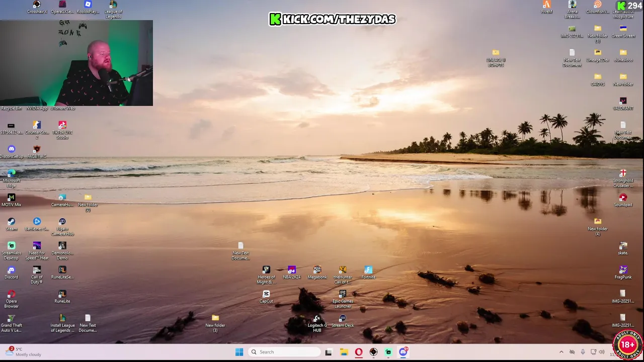The image size is (644, 362).
Task: Launch the CapCut desktop shortcut
Action: point(266,297)
